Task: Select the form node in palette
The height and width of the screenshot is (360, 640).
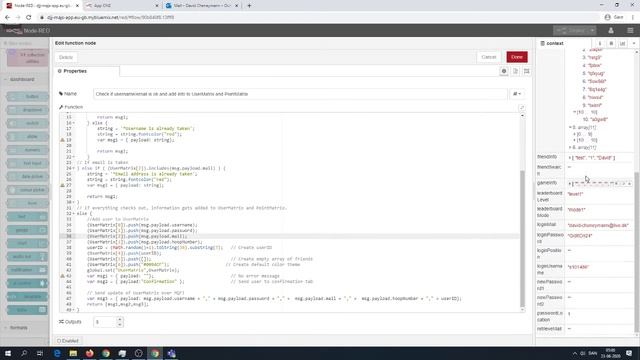Action: (27, 203)
